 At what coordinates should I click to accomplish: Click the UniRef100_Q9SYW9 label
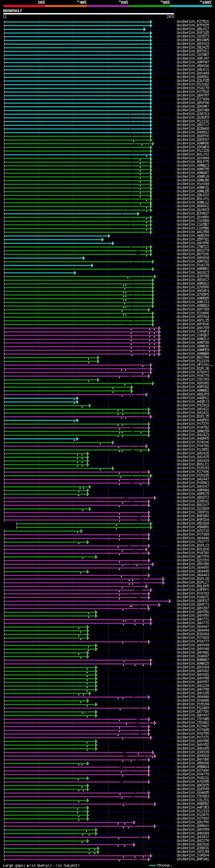click(x=193, y=110)
